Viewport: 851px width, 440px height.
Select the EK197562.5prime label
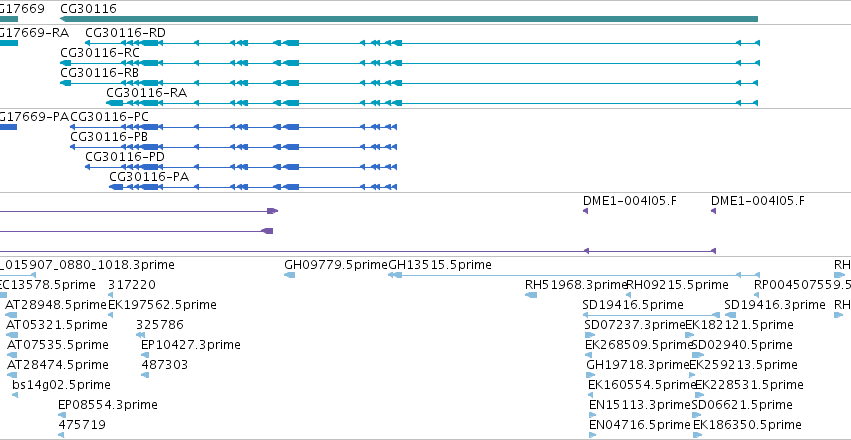pos(162,305)
